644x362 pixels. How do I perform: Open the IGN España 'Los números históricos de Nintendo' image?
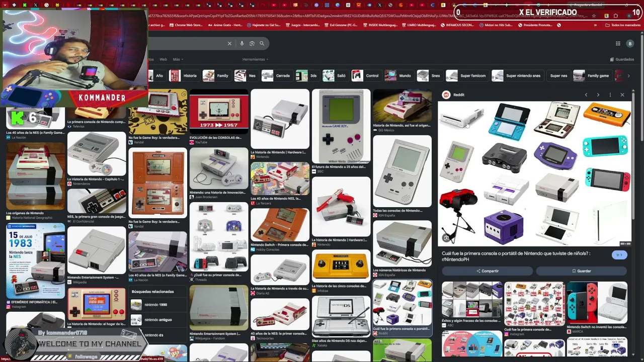pyautogui.click(x=402, y=244)
